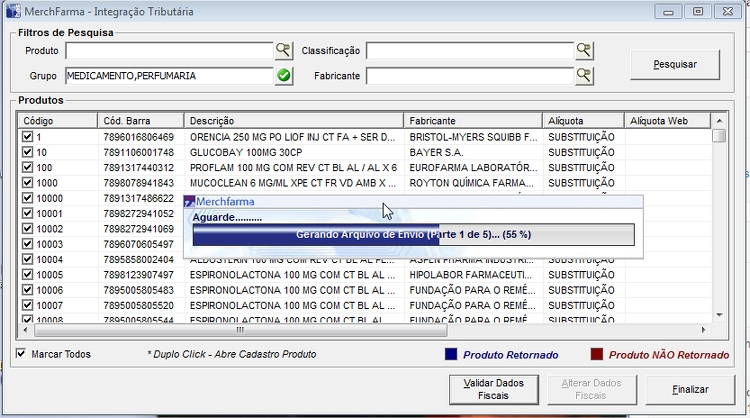750x418 pixels.
Task: Open the Classificação lookup search icon
Action: [583, 50]
